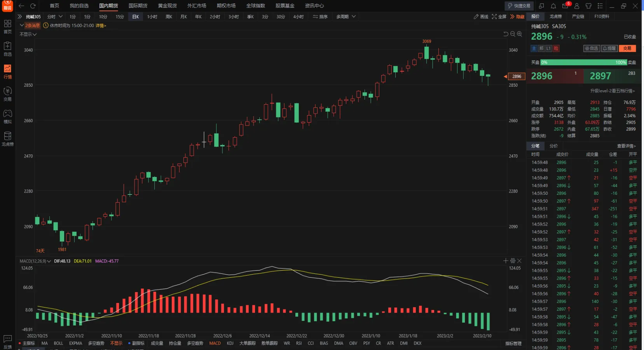Select the BOLL main indicator
This screenshot has height=350, width=644.
[58, 343]
